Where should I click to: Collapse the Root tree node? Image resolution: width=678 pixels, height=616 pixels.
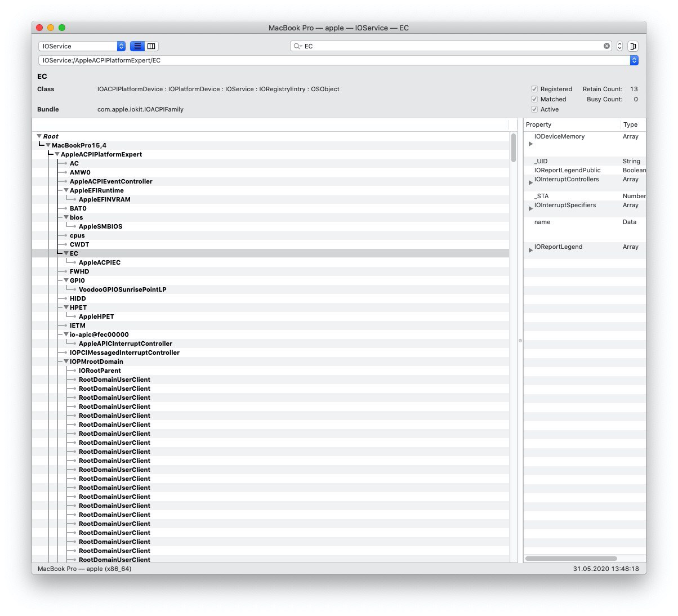click(39, 136)
